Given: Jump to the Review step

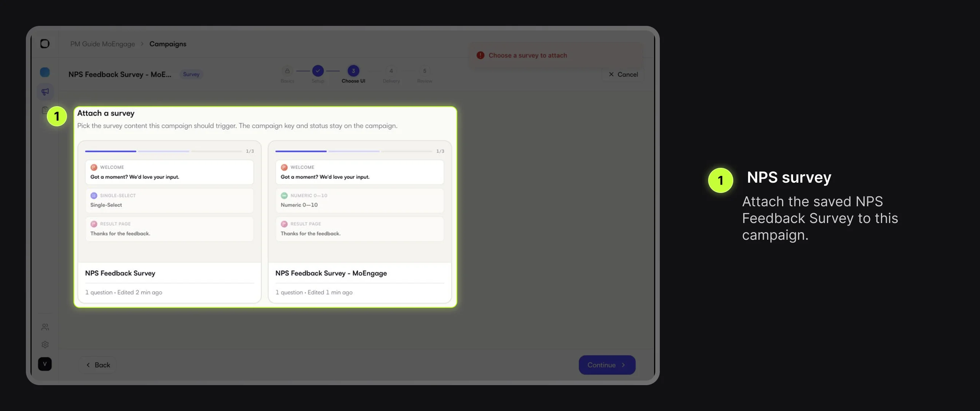Looking at the screenshot, I should coord(425,75).
